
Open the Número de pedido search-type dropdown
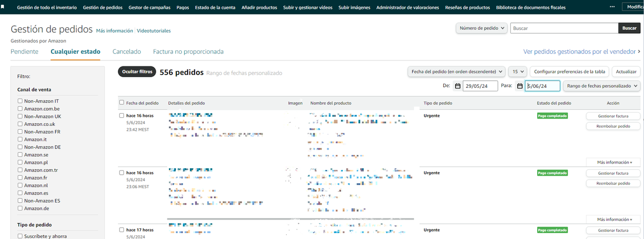[481, 28]
